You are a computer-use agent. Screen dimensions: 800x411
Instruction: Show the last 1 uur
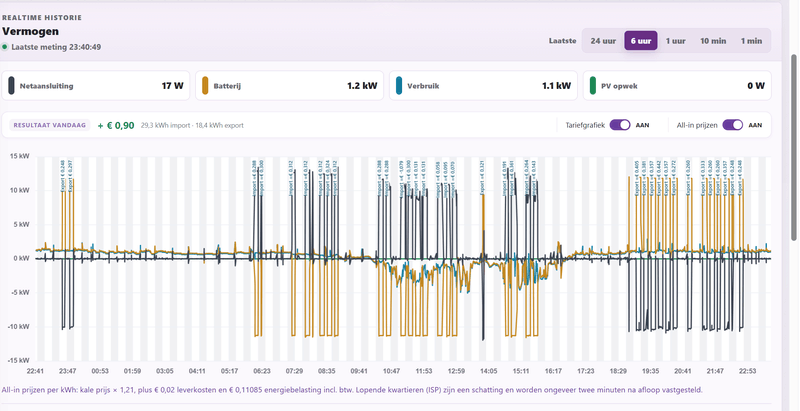(676, 41)
